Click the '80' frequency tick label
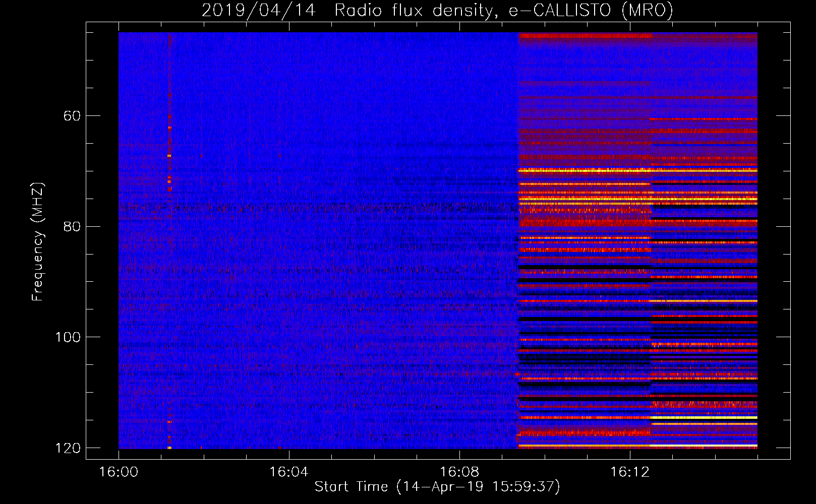Image resolution: width=816 pixels, height=504 pixels. [x=72, y=226]
